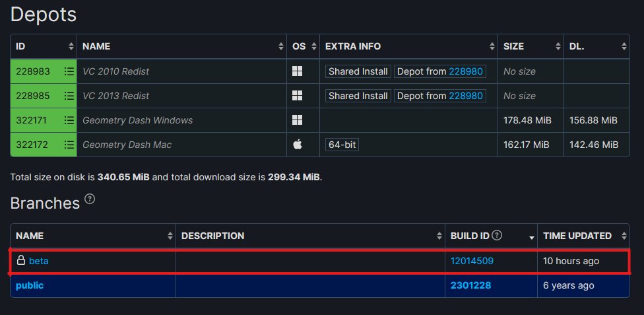Sort depots by DL. column
The image size is (644, 315).
(624, 46)
